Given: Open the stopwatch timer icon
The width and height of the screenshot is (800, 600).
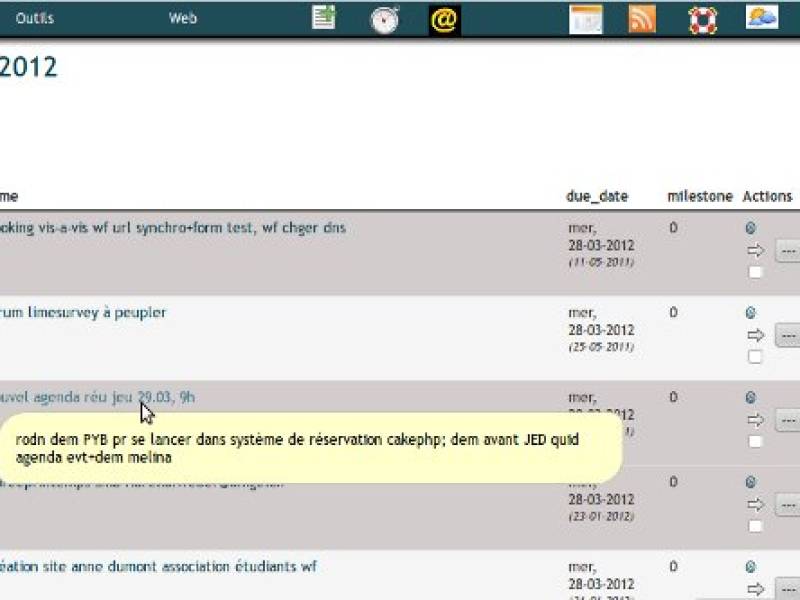Looking at the screenshot, I should pos(385,19).
